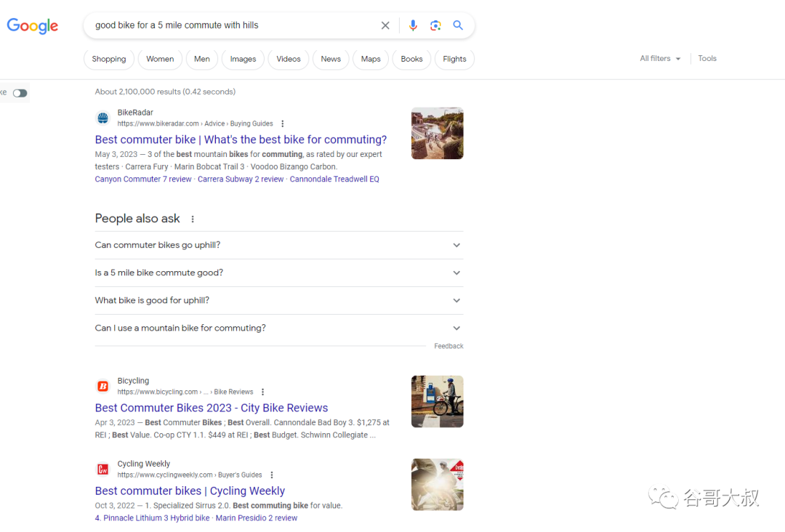This screenshot has height=532, width=785.
Task: Open "Best Commuter Bikes 2023 - City Bike Reviews"
Action: [x=212, y=408]
